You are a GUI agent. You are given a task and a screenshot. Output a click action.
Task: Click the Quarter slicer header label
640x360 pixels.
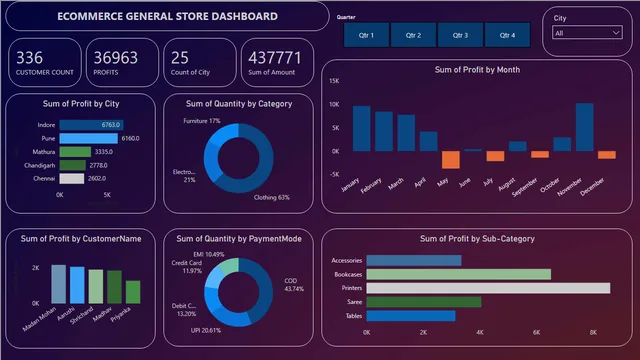point(346,17)
